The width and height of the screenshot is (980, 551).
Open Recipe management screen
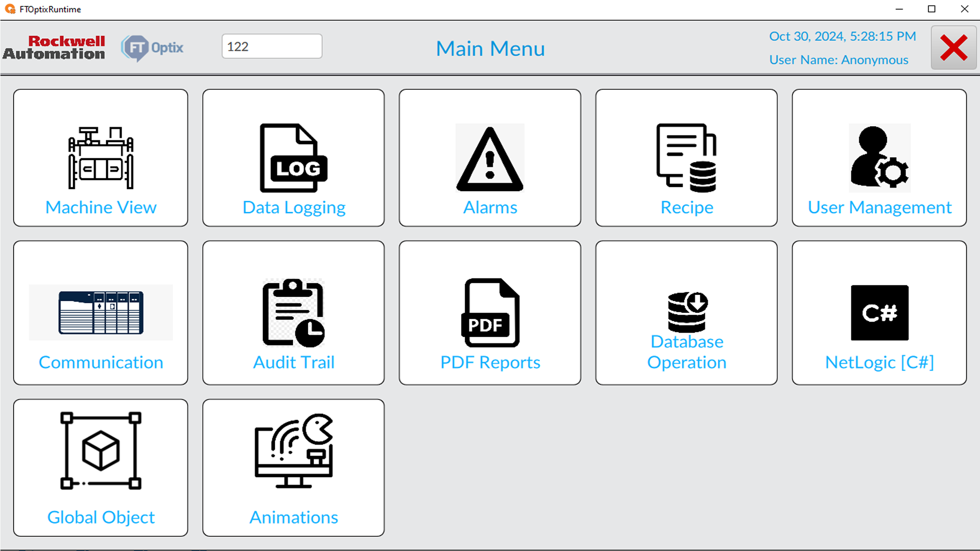point(686,158)
